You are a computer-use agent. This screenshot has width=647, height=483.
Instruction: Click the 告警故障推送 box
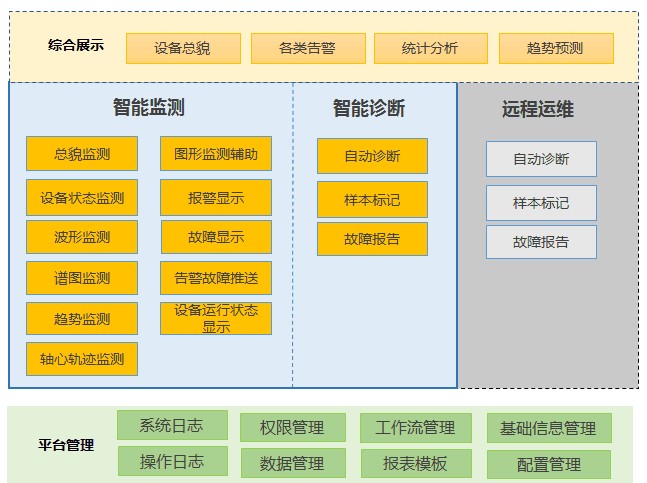[216, 278]
